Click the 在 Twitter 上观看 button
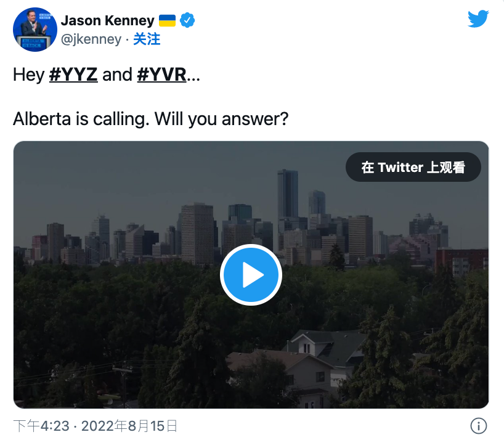Screen dimensions: 504x440 (413, 167)
